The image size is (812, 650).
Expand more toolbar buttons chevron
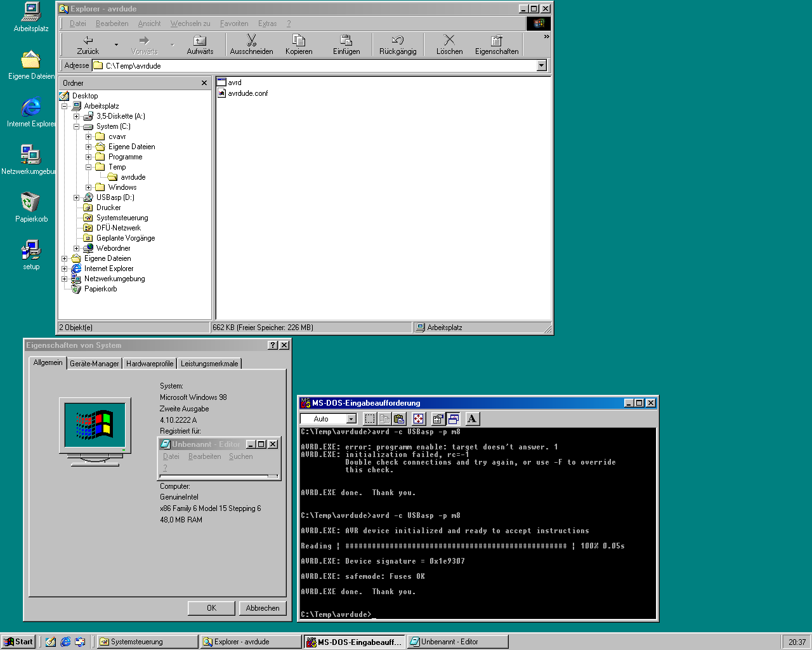click(x=546, y=37)
